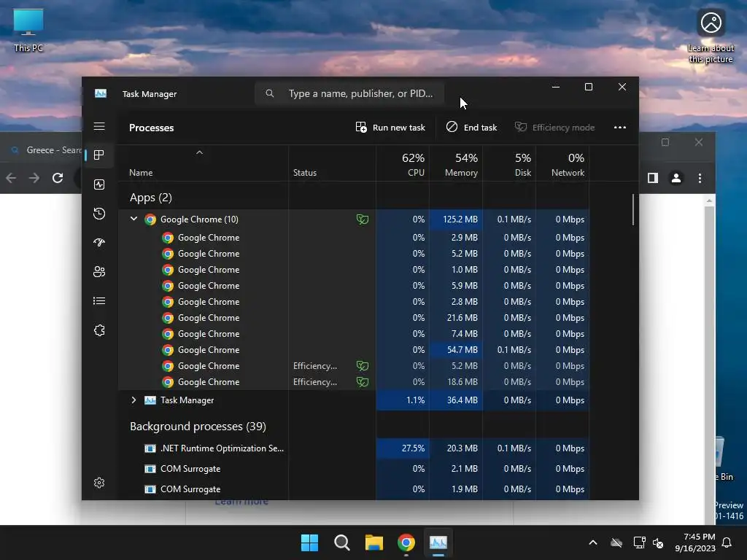Viewport: 747px width, 560px height.
Task: Click efficiency leaf icon on 18.6 MB Chrome row
Action: 363,382
